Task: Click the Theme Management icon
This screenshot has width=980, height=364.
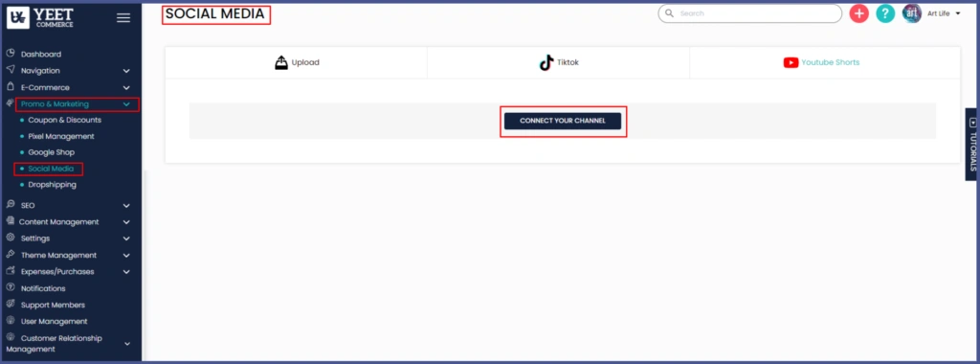Action: 10,255
